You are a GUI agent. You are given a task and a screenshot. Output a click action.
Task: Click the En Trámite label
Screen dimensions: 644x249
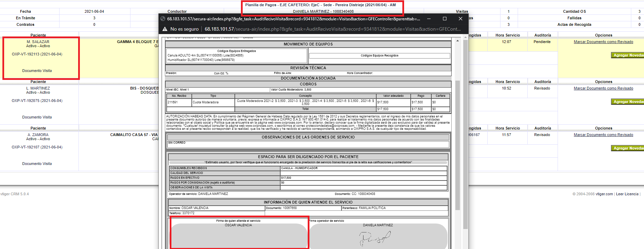click(25, 18)
